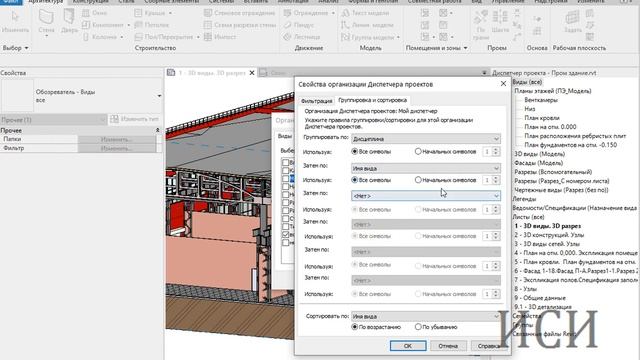Open the Конструкция ribbon tab
The height and width of the screenshot is (360, 640).
coord(90,2)
